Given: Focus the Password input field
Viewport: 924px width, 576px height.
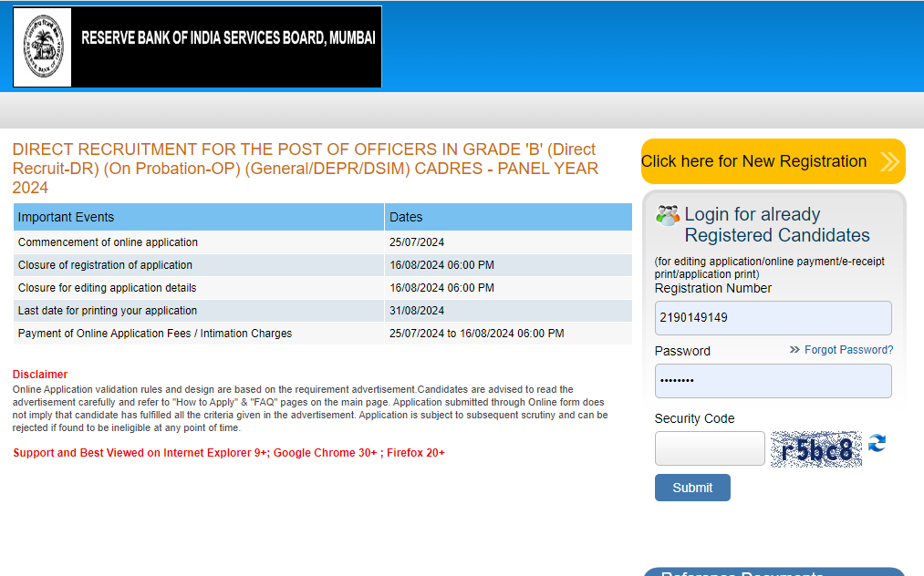Looking at the screenshot, I should point(773,381).
